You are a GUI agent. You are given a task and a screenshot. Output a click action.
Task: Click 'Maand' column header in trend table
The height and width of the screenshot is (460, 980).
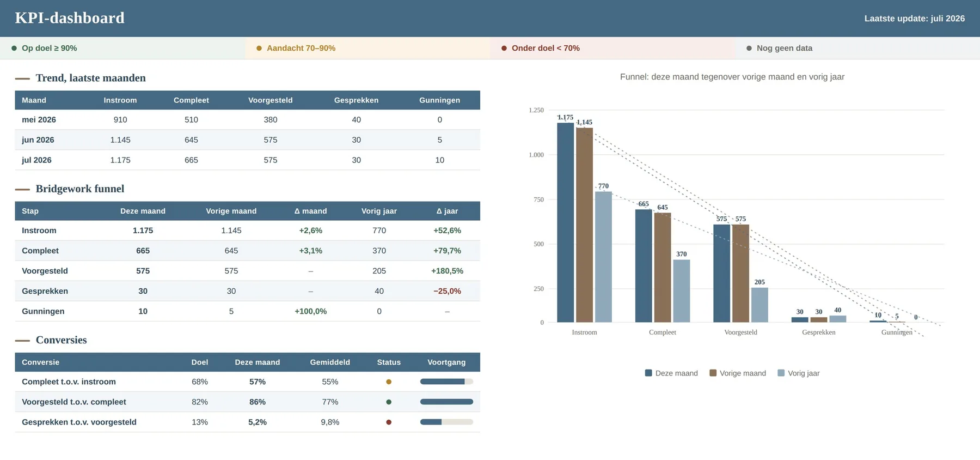[34, 100]
